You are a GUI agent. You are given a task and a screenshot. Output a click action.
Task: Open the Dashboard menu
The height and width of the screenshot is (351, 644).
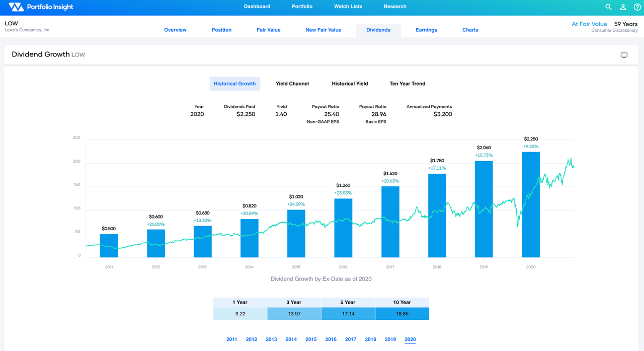[257, 7]
